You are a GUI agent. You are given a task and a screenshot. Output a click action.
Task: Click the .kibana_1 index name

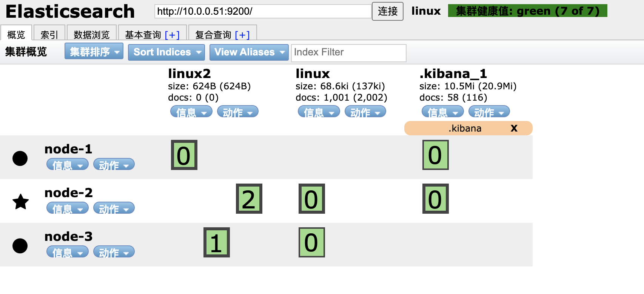pos(453,73)
